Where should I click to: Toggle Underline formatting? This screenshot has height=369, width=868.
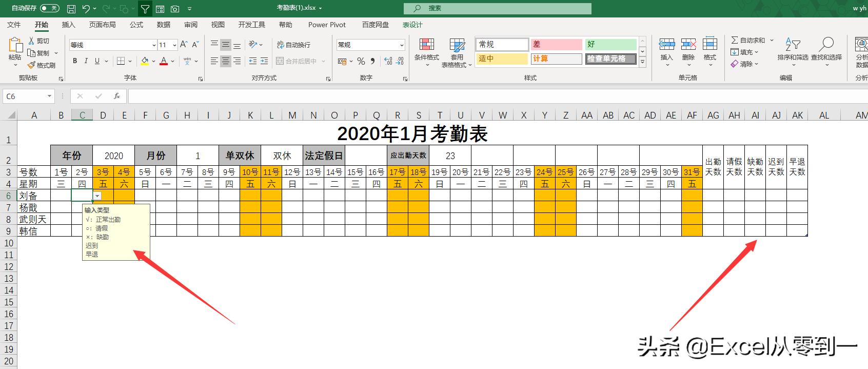[97, 61]
